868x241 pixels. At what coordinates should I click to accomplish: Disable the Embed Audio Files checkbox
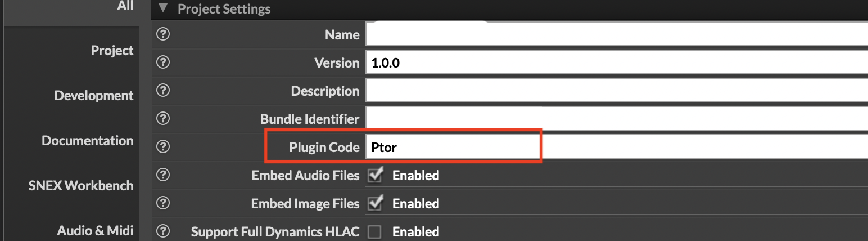tap(374, 175)
